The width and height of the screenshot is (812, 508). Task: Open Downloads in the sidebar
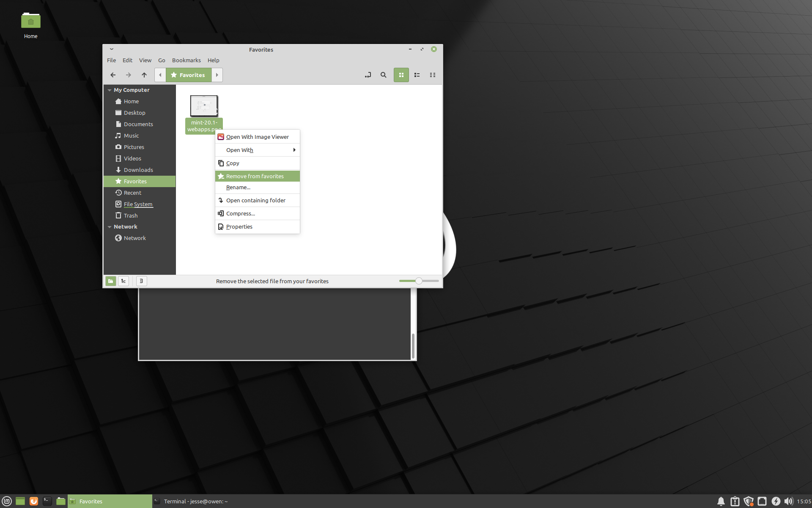140,170
